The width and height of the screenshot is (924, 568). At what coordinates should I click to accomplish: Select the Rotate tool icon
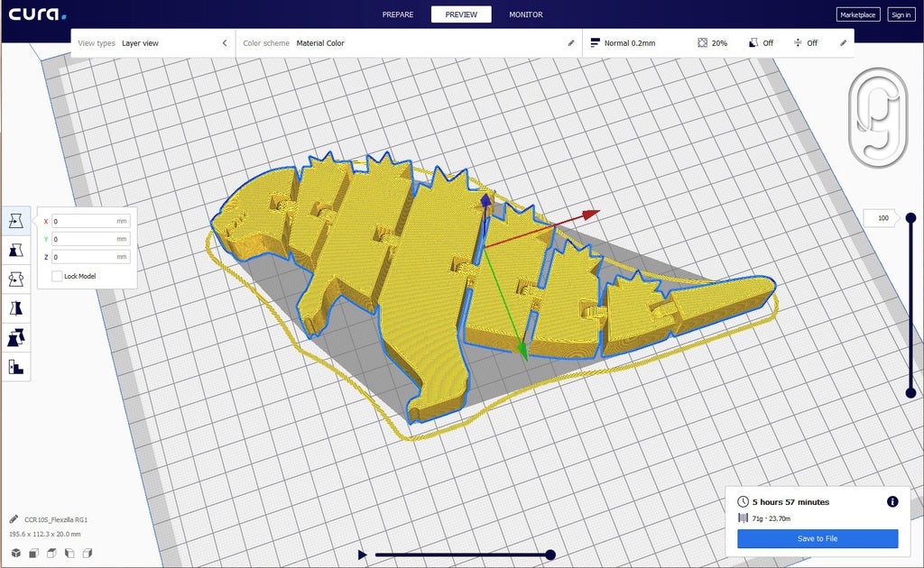point(16,279)
